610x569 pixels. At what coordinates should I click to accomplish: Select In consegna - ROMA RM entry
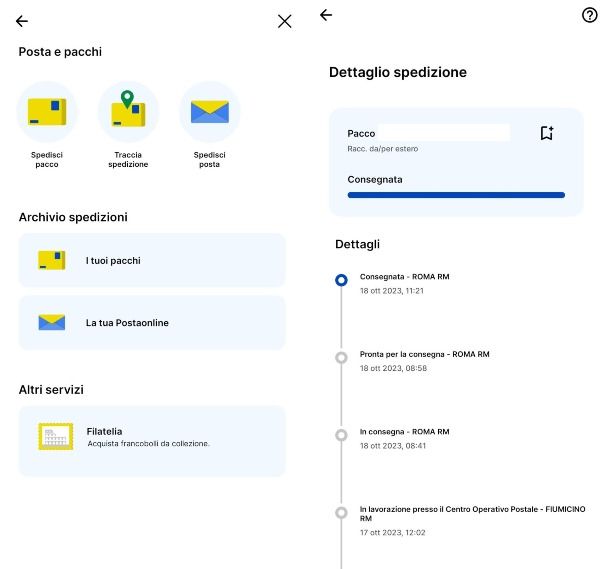(405, 432)
